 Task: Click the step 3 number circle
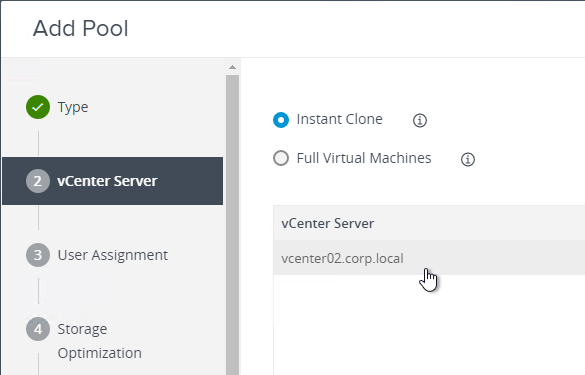pos(38,255)
